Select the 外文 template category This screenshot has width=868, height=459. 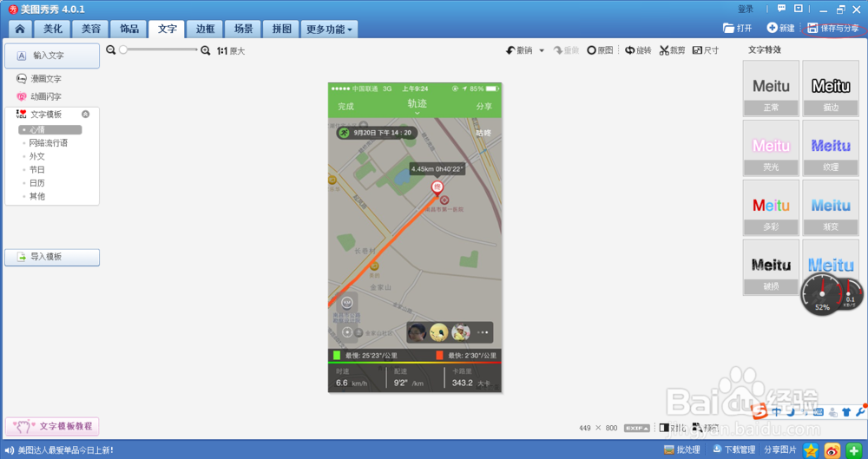tap(37, 156)
